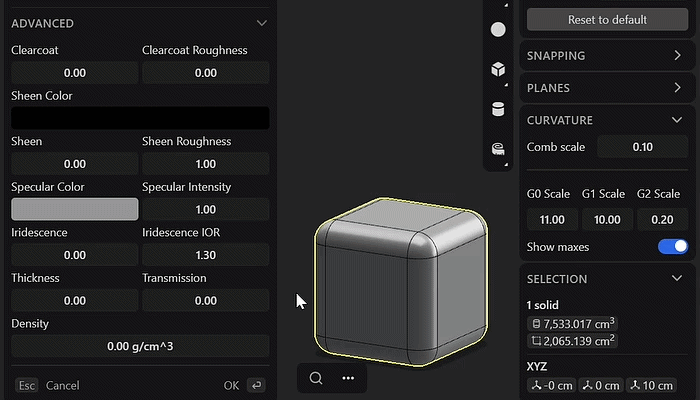Toggle the Show maxes switch
This screenshot has width=700, height=400.
tap(673, 246)
